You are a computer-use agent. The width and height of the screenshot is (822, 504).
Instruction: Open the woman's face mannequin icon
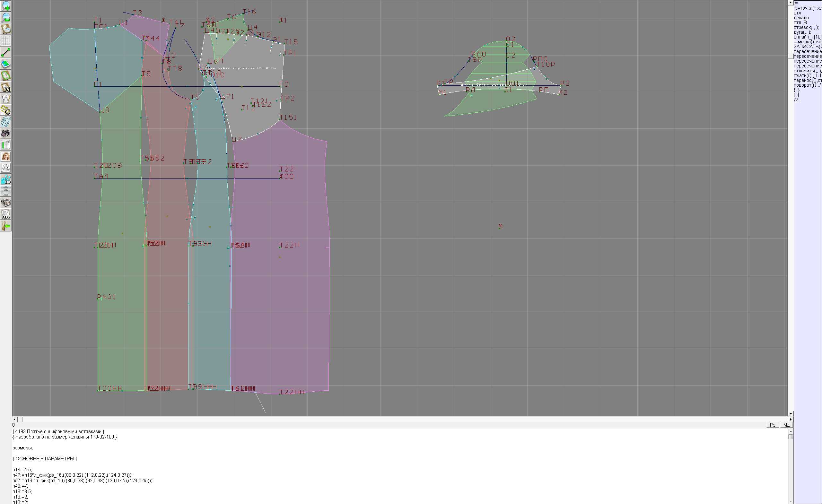(6, 156)
